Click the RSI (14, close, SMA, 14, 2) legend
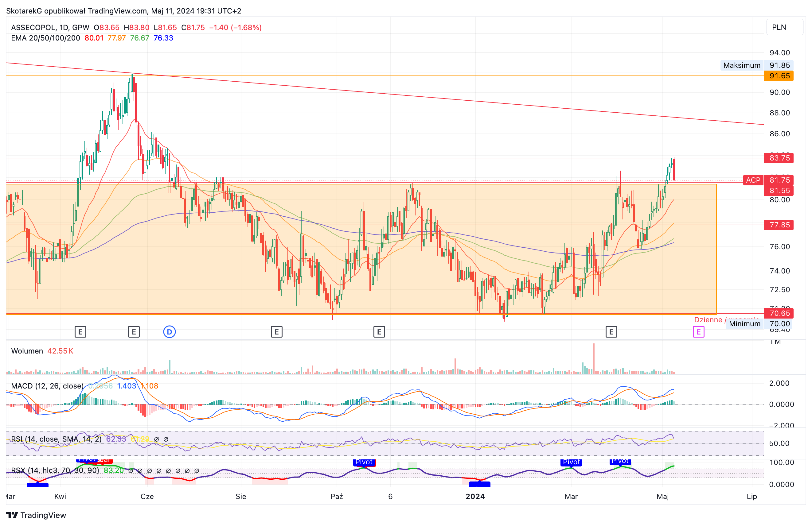This screenshot has width=812, height=526. [56, 439]
